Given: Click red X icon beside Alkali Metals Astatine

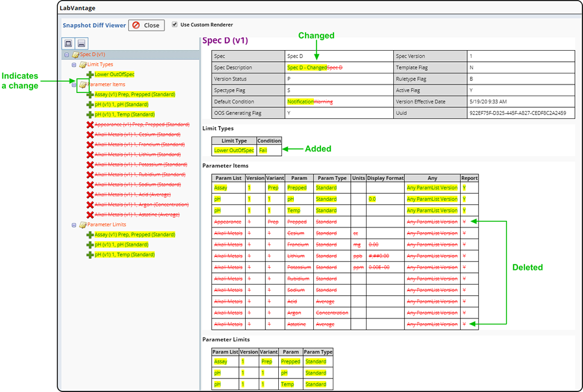Looking at the screenshot, I should pyautogui.click(x=90, y=215).
